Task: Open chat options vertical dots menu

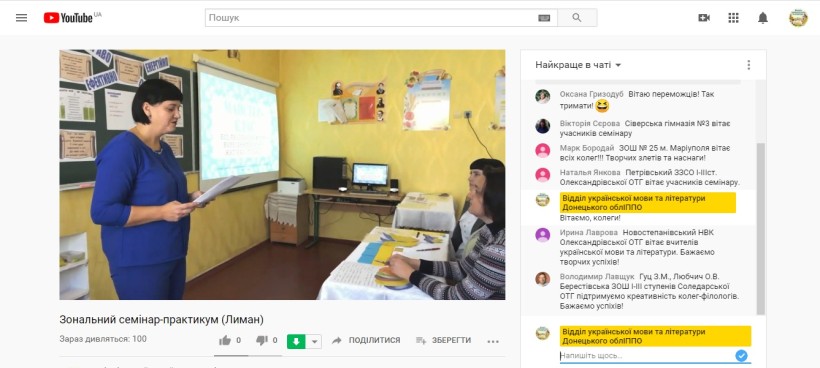Action: tap(748, 65)
